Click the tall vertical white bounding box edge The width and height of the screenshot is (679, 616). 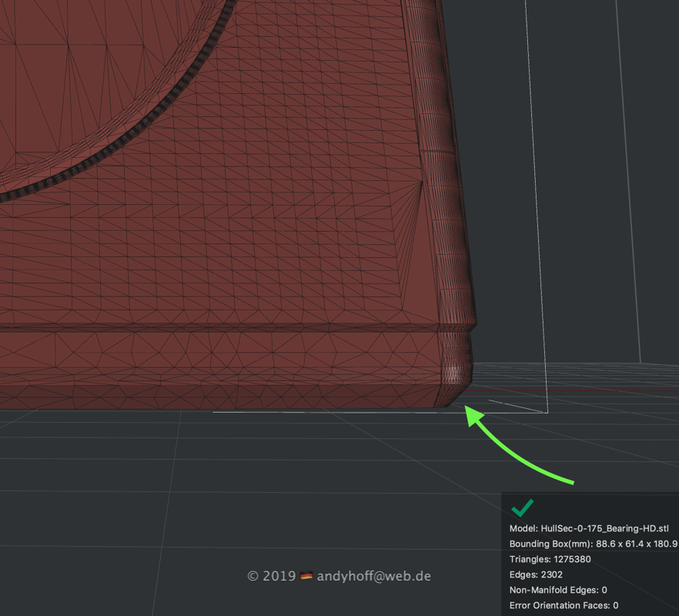click(535, 192)
